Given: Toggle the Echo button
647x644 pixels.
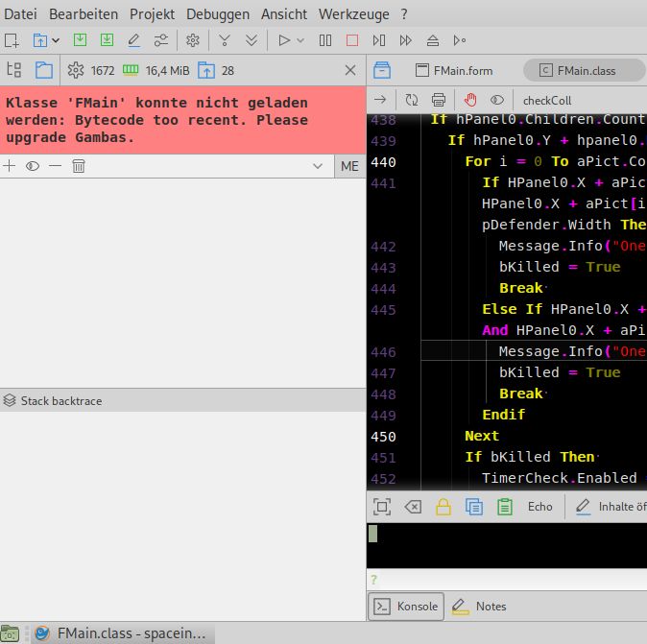Looking at the screenshot, I should (539, 507).
